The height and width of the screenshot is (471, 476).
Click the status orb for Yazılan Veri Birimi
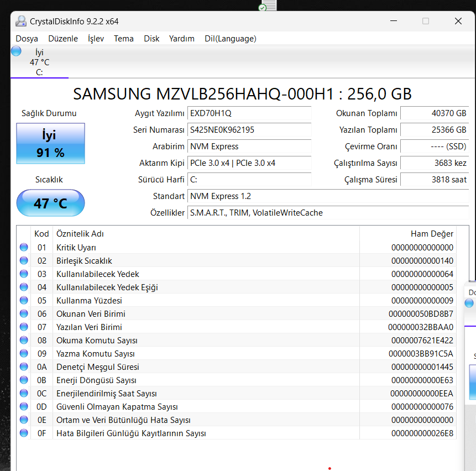tap(24, 327)
